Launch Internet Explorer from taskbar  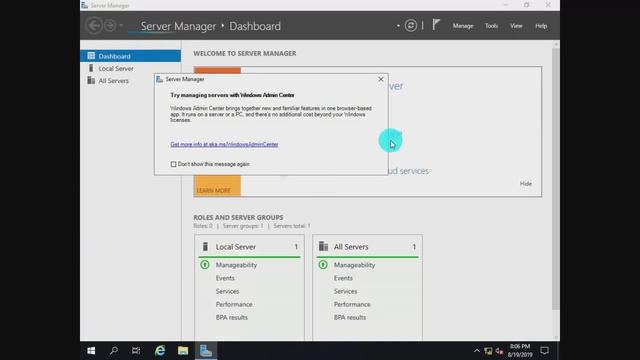160,351
